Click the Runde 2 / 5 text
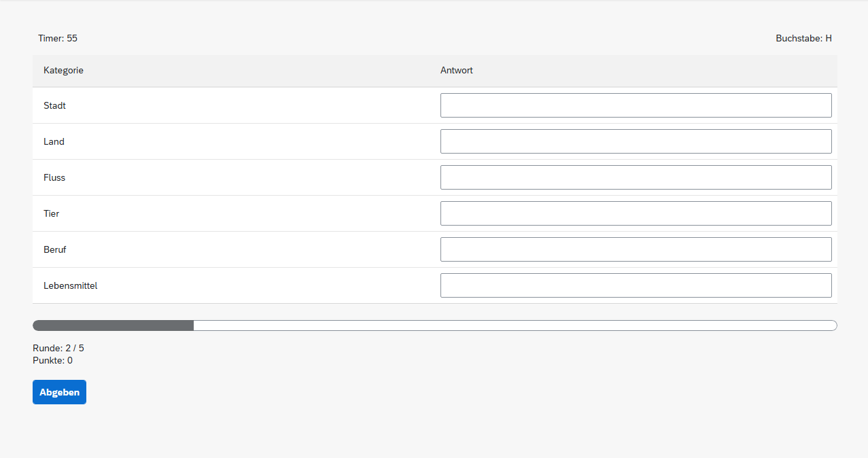This screenshot has width=868, height=458. point(58,349)
